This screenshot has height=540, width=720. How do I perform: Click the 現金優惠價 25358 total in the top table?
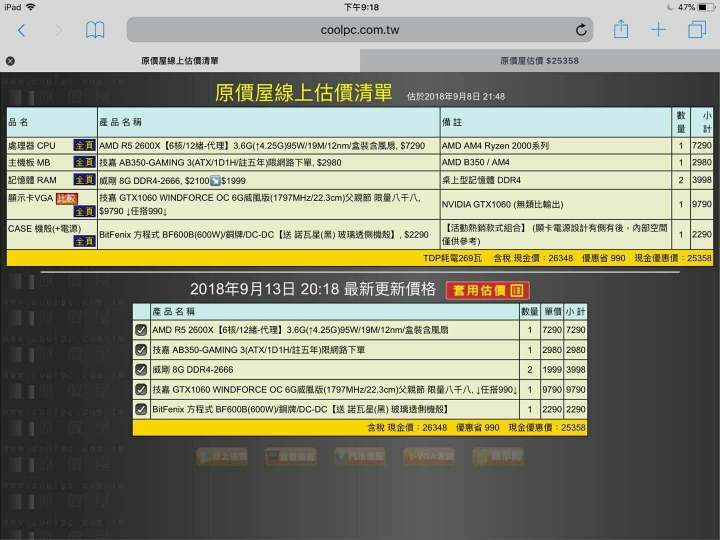tap(673, 258)
